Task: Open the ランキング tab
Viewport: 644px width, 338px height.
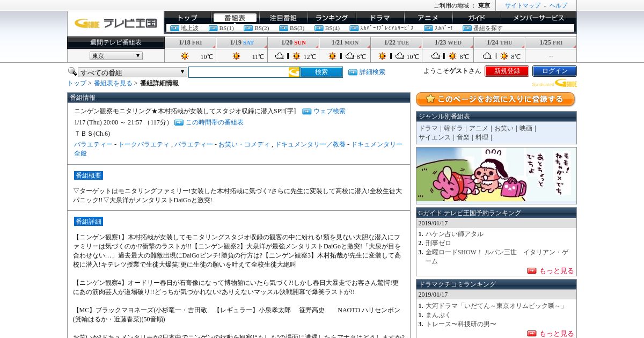Action: 332,18
